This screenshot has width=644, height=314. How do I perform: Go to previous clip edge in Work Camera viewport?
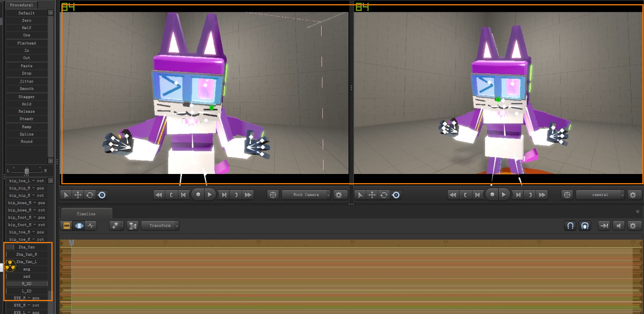pos(171,195)
